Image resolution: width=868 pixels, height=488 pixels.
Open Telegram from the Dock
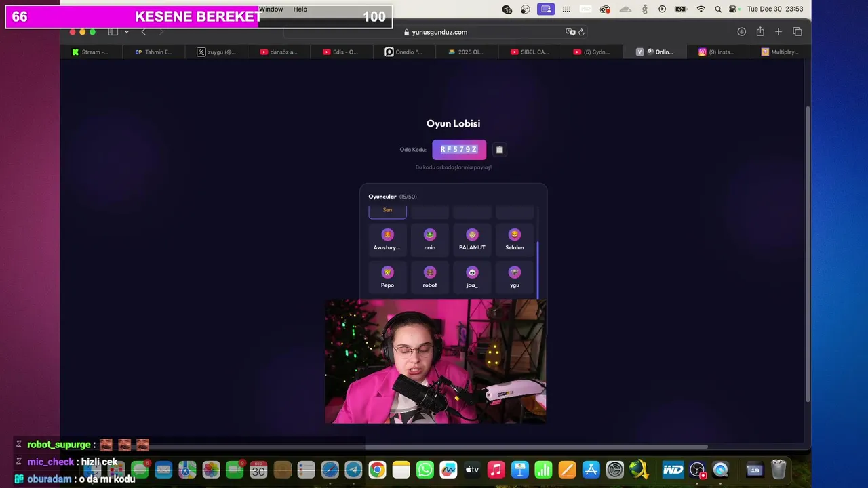(353, 470)
